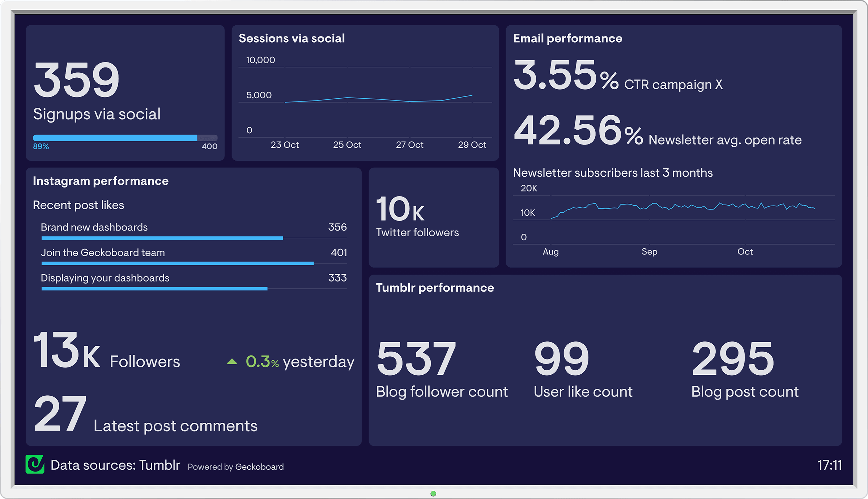Select the Join the Geckoboard team bar
The width and height of the screenshot is (868, 499).
177,263
